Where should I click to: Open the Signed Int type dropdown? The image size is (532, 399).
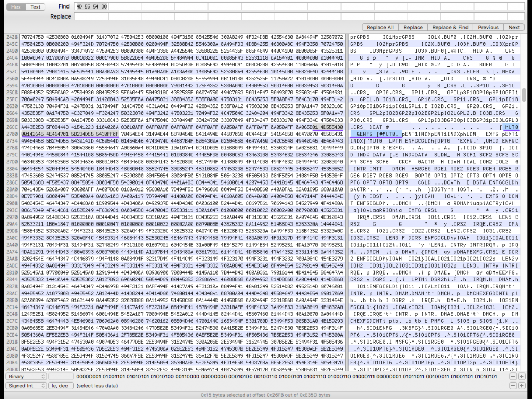pyautogui.click(x=26, y=385)
